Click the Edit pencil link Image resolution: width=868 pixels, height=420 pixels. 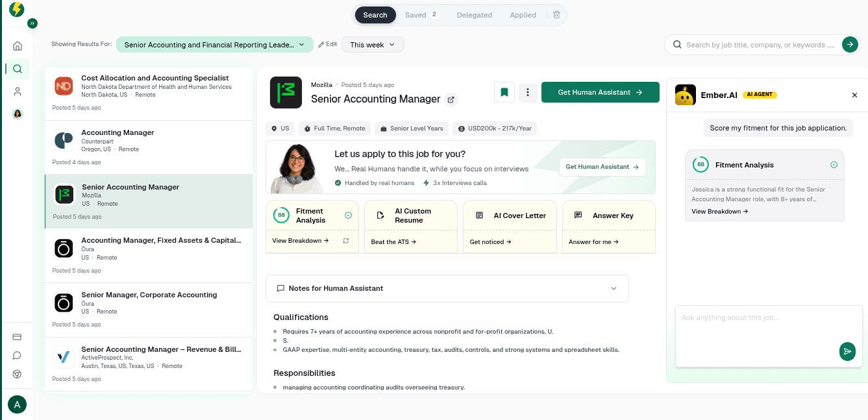[328, 44]
